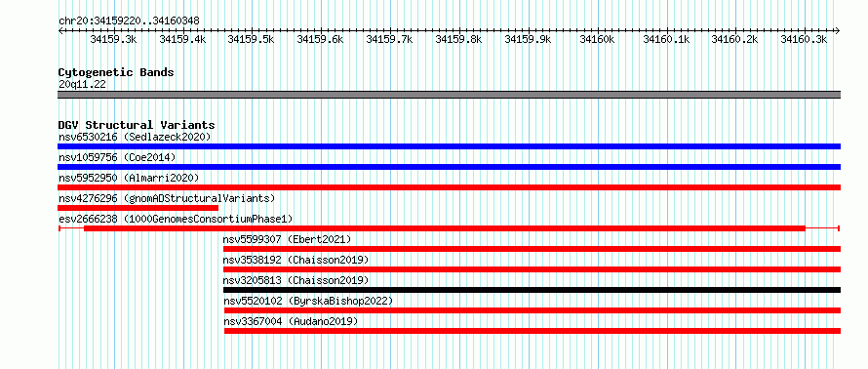
Task: Click label nsv3205813 (Chaisson2019)
Action: (x=296, y=280)
